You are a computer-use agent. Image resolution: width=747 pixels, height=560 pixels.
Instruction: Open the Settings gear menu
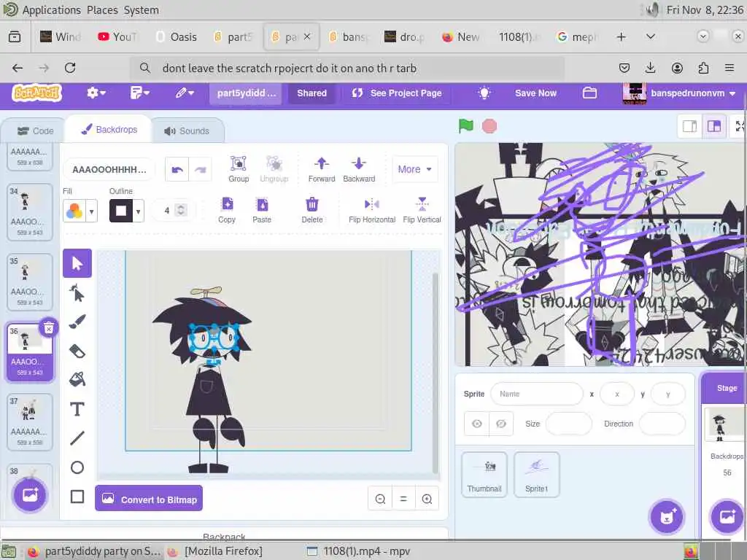(96, 93)
